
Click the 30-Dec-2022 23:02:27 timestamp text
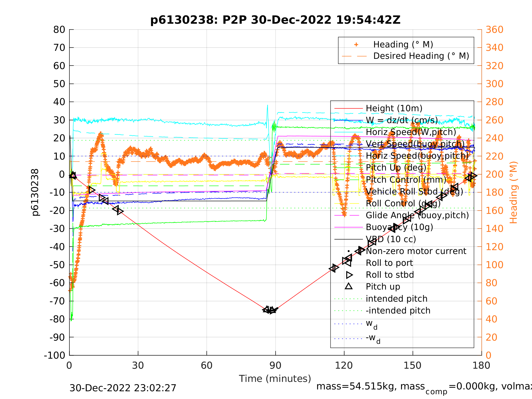pyautogui.click(x=123, y=388)
